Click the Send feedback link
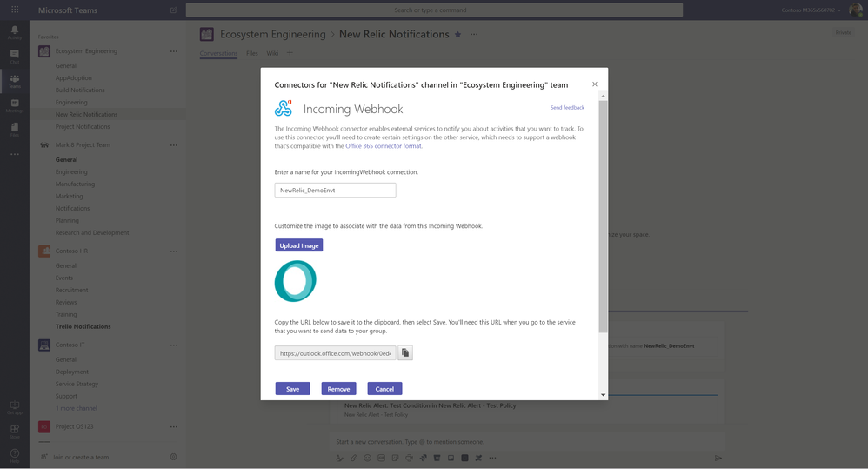 [x=567, y=107]
